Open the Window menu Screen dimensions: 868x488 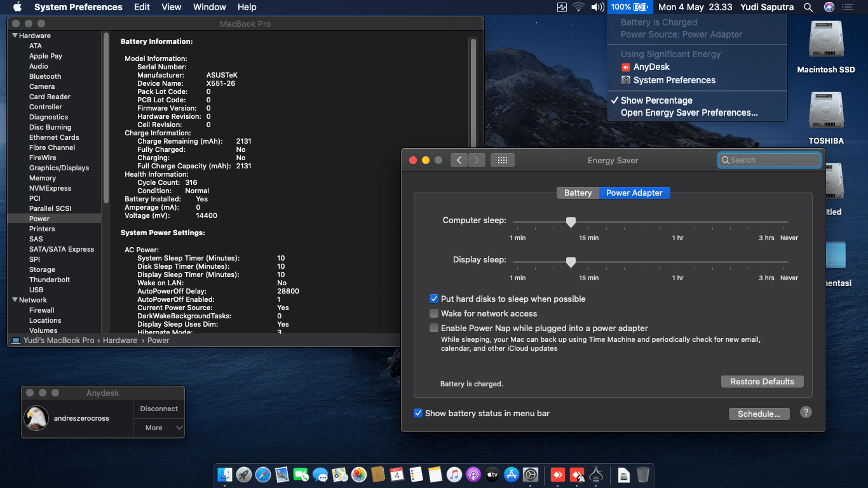pyautogui.click(x=209, y=7)
